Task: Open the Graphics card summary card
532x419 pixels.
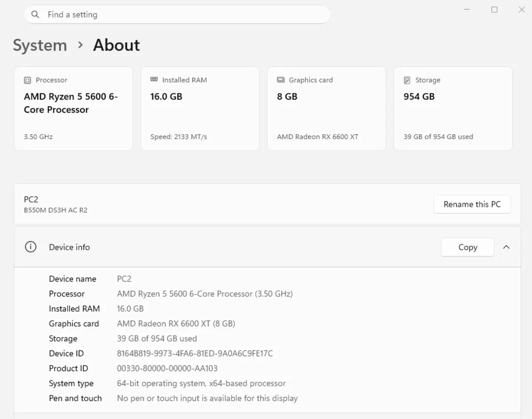Action: [327, 109]
